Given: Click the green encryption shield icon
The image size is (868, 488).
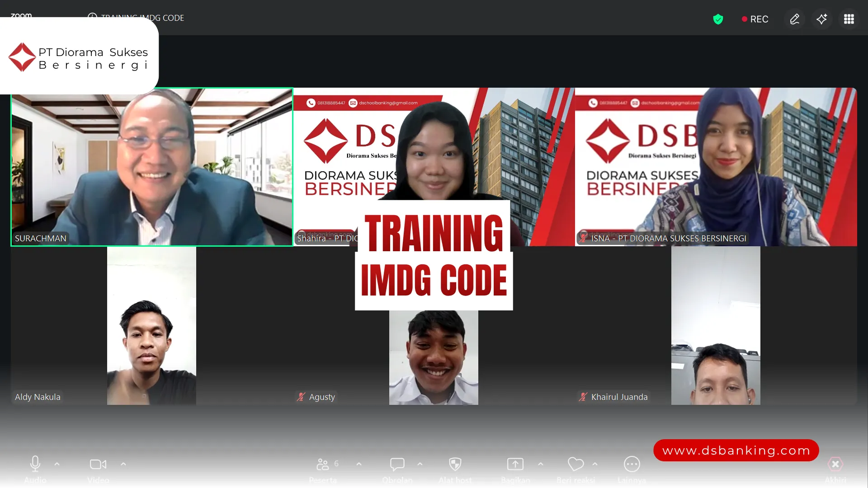Looking at the screenshot, I should click(718, 19).
